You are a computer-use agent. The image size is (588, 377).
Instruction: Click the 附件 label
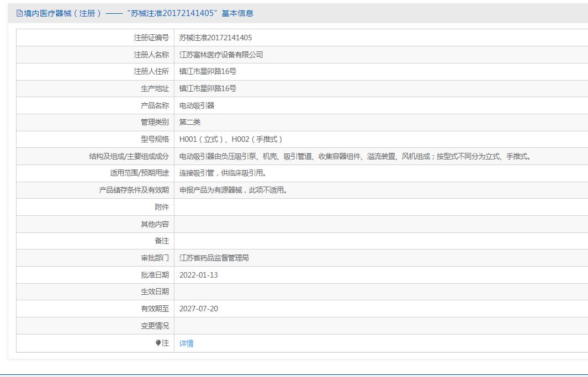162,207
